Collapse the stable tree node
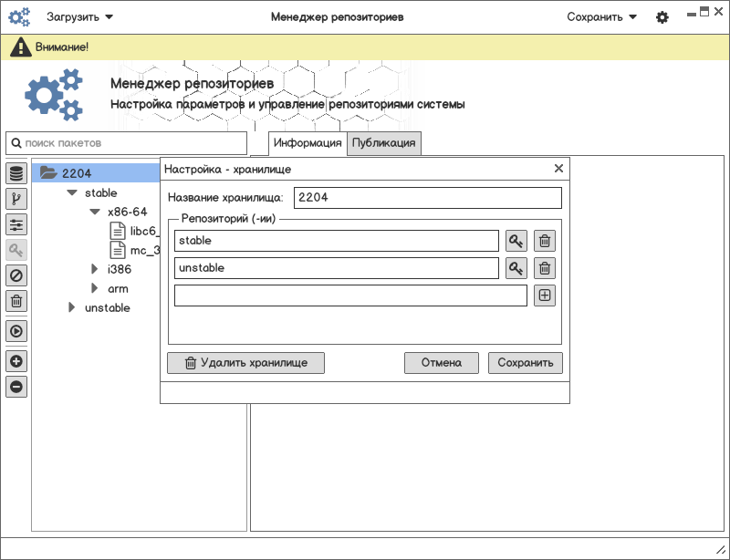 point(72,193)
